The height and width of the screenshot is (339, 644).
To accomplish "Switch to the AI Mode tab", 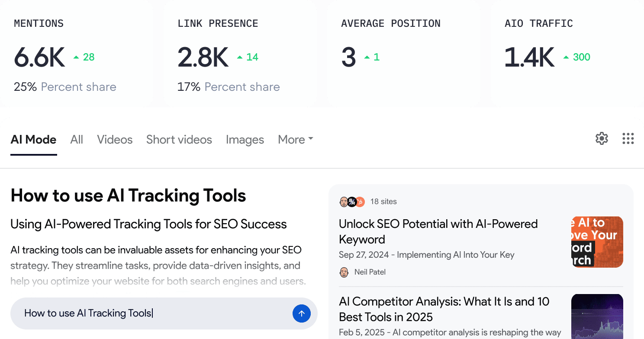I will [33, 140].
